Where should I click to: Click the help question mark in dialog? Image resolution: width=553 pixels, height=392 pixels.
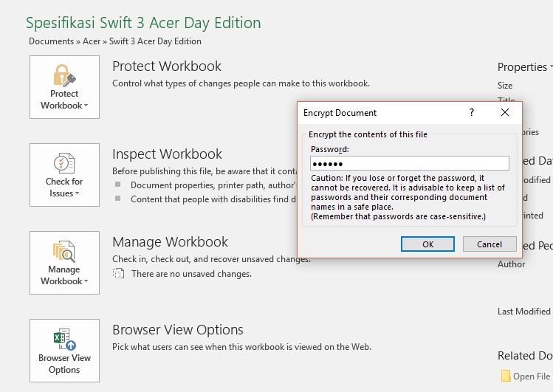(x=472, y=112)
